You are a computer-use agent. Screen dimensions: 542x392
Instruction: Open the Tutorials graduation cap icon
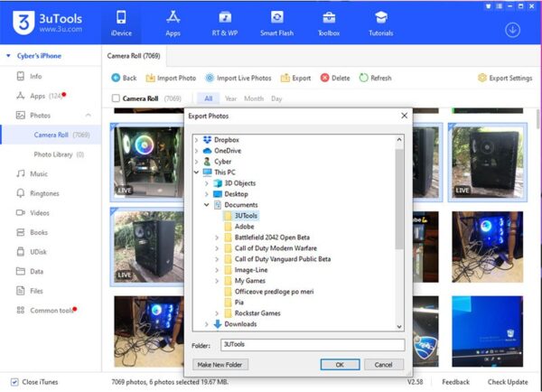pyautogui.click(x=380, y=17)
